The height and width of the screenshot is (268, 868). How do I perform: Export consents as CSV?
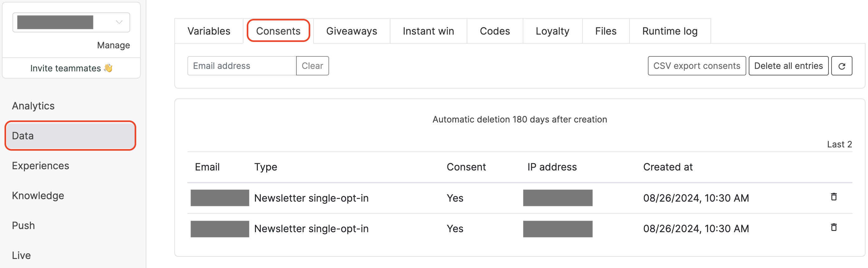pyautogui.click(x=697, y=66)
